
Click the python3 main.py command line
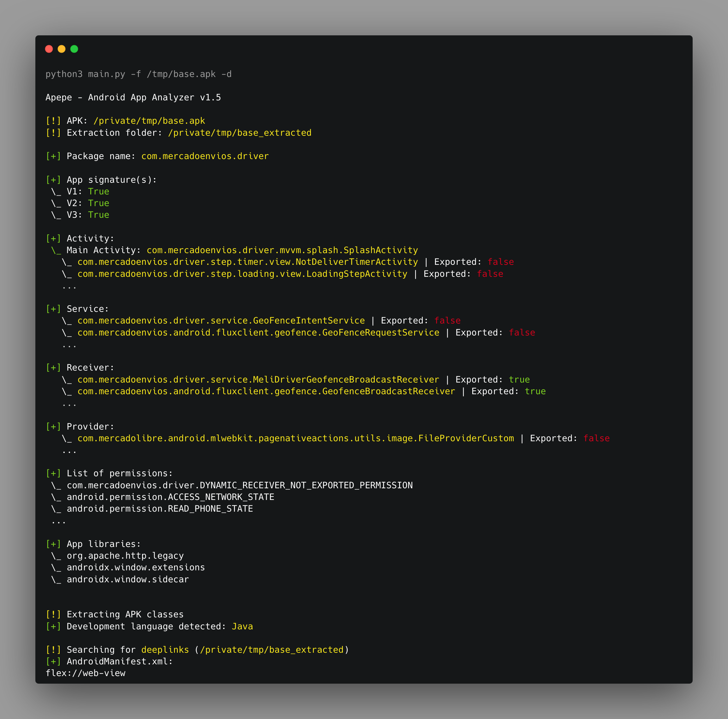pyautogui.click(x=139, y=74)
